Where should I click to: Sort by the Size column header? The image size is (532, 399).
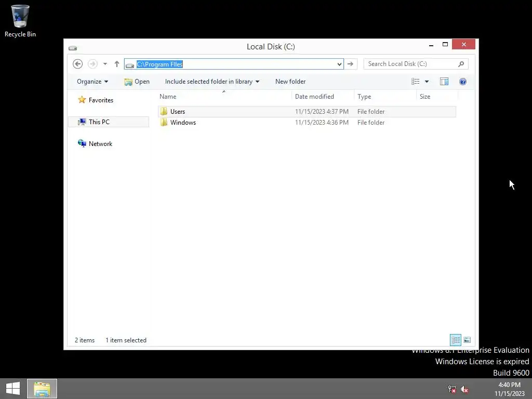tap(437, 96)
